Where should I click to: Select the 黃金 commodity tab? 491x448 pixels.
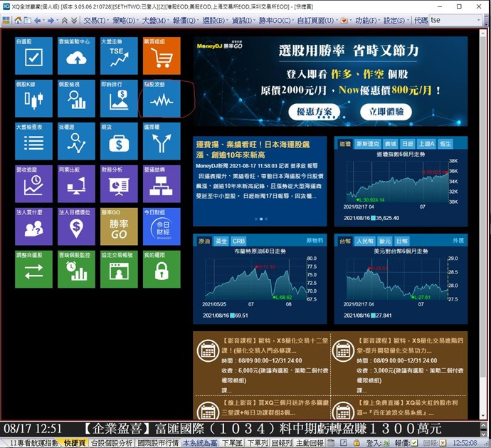click(x=221, y=241)
